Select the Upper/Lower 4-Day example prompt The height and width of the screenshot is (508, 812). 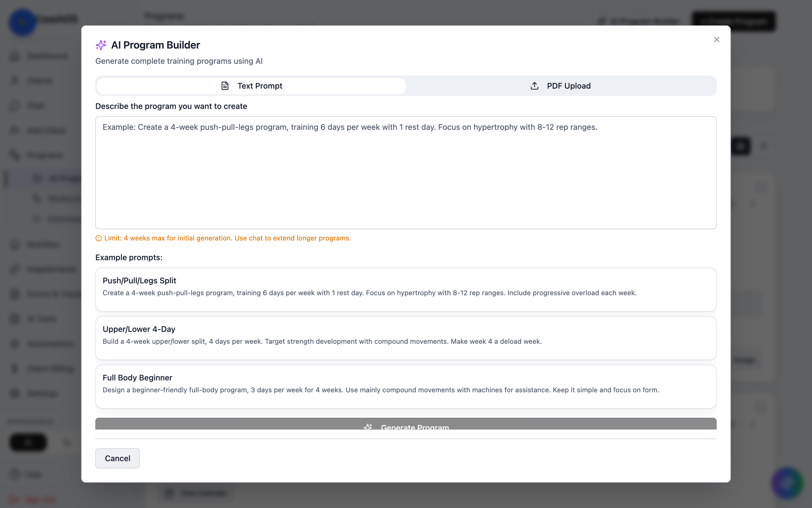point(406,338)
